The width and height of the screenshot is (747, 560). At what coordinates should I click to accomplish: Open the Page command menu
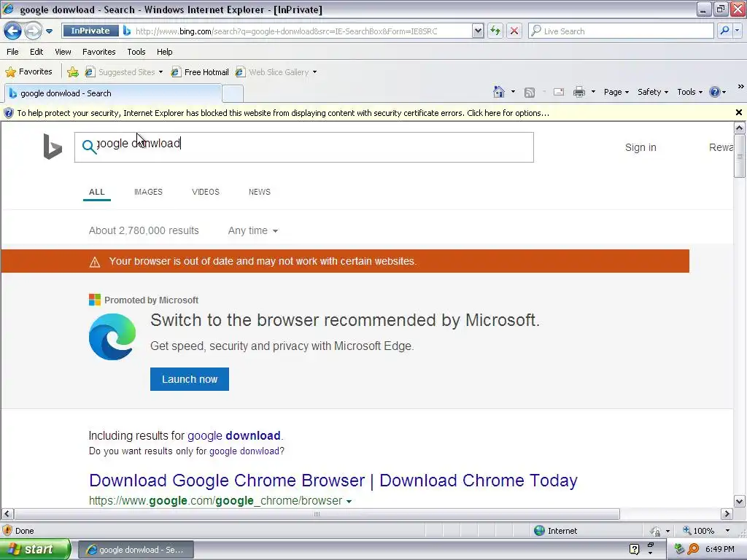point(616,92)
